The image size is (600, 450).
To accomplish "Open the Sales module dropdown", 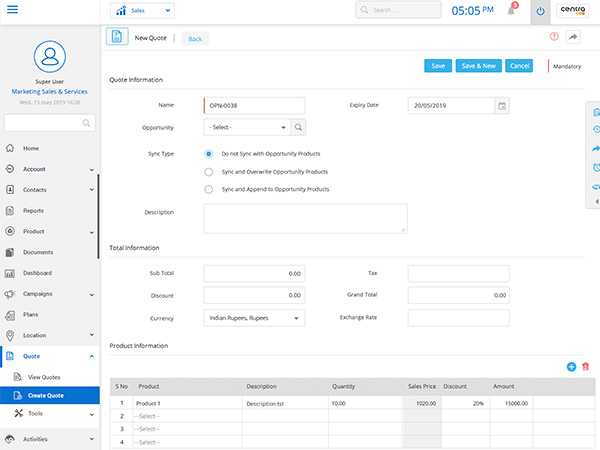I will (142, 11).
